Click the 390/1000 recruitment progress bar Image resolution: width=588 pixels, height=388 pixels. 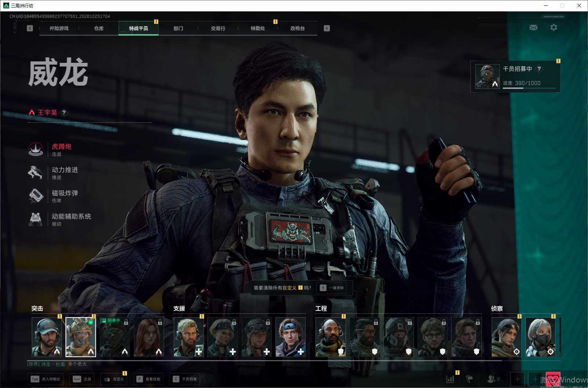(x=529, y=88)
